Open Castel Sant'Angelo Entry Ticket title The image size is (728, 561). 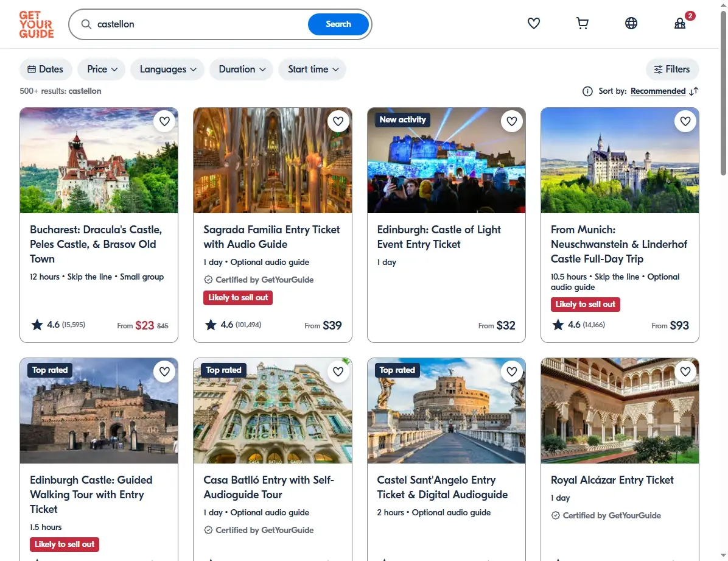coord(442,487)
